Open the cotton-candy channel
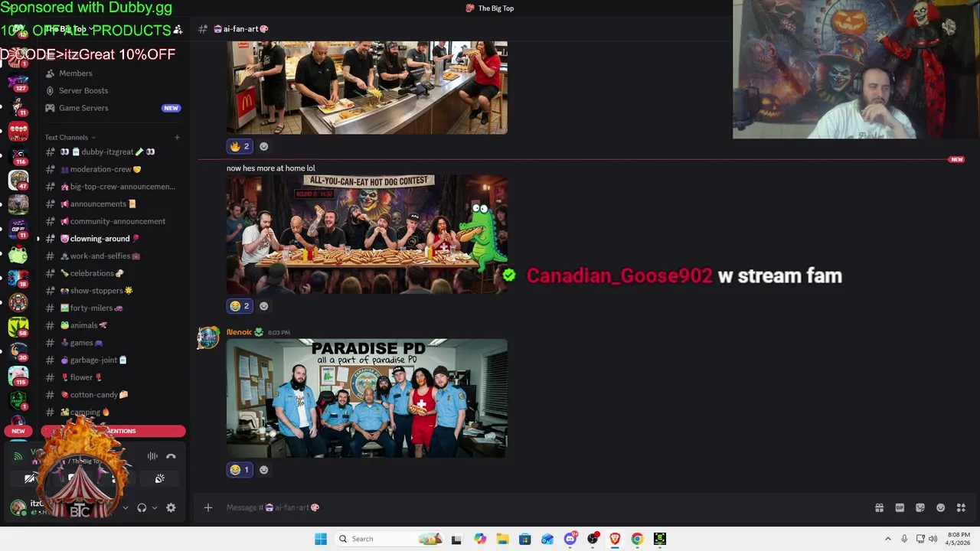This screenshot has height=551, width=980. (x=113, y=395)
